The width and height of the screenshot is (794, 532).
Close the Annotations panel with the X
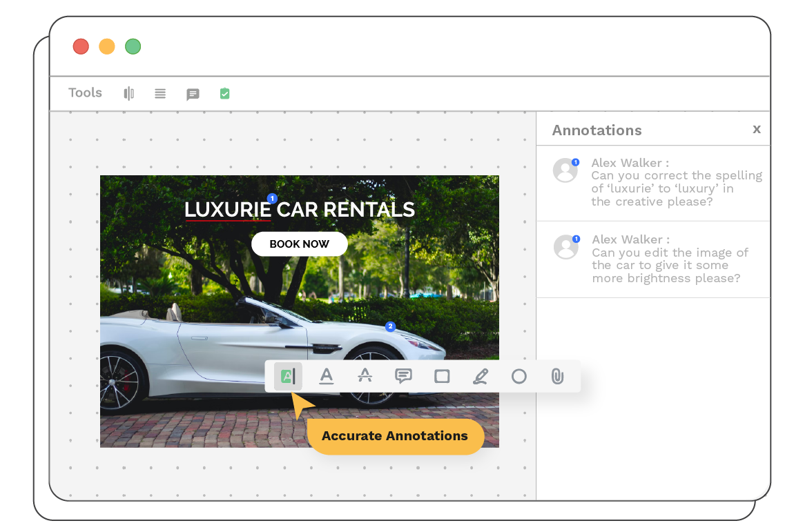pyautogui.click(x=757, y=128)
